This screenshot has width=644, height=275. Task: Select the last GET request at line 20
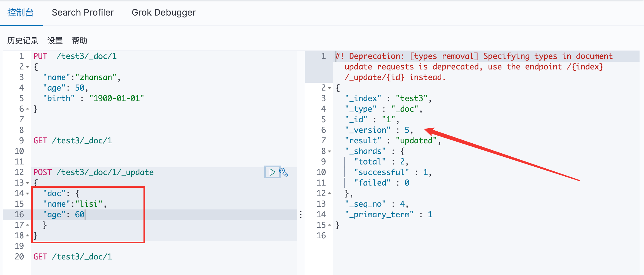click(x=73, y=257)
